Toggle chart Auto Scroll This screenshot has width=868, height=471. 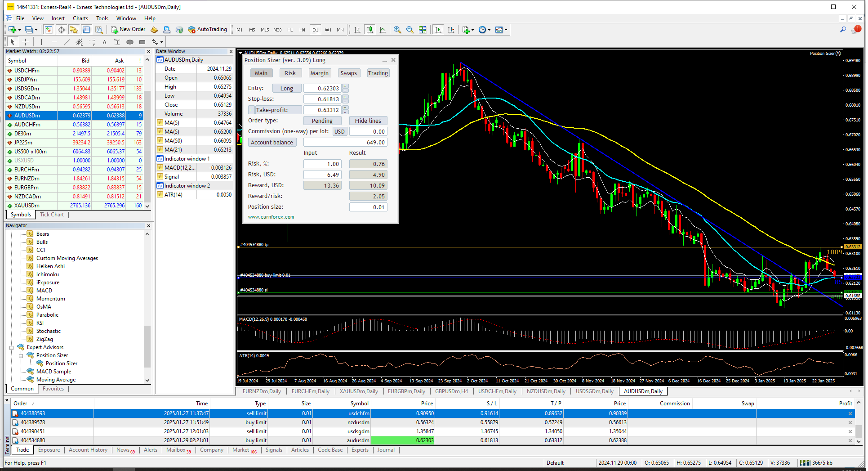tap(438, 30)
